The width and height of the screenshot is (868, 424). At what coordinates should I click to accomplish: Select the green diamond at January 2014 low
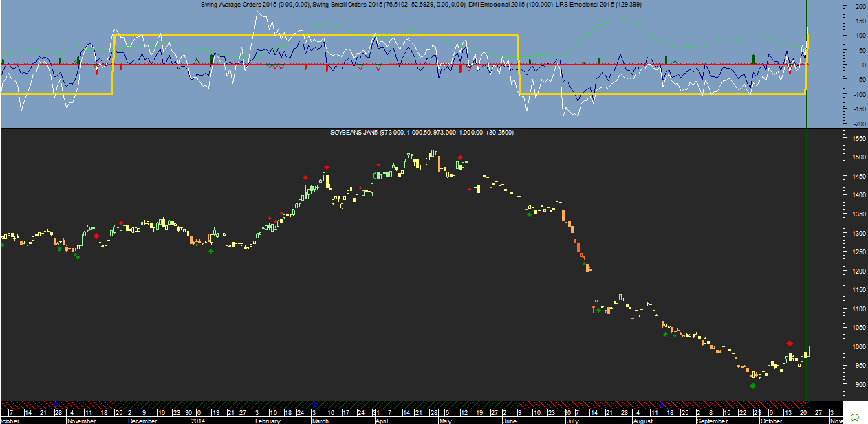(x=210, y=251)
